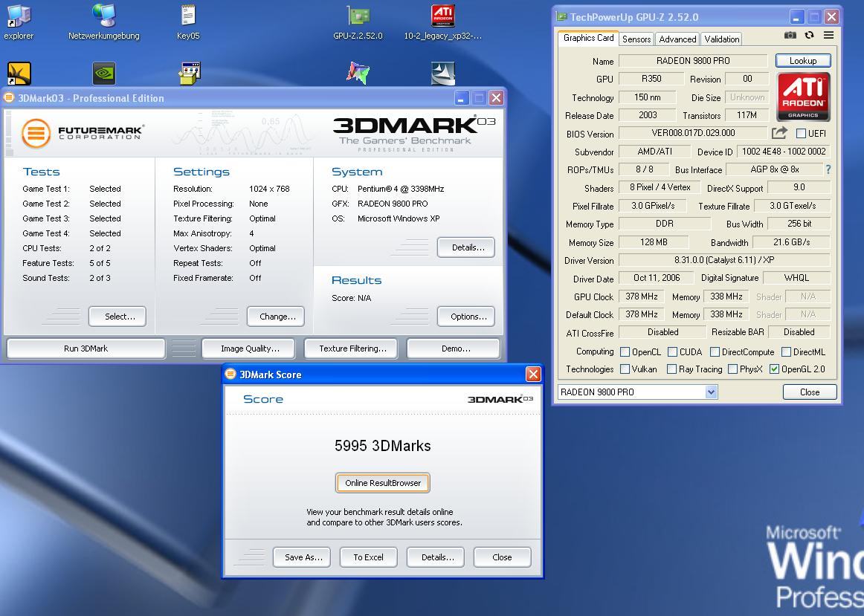Click Run 3DMark button
This screenshot has height=616, width=864.
(x=86, y=348)
